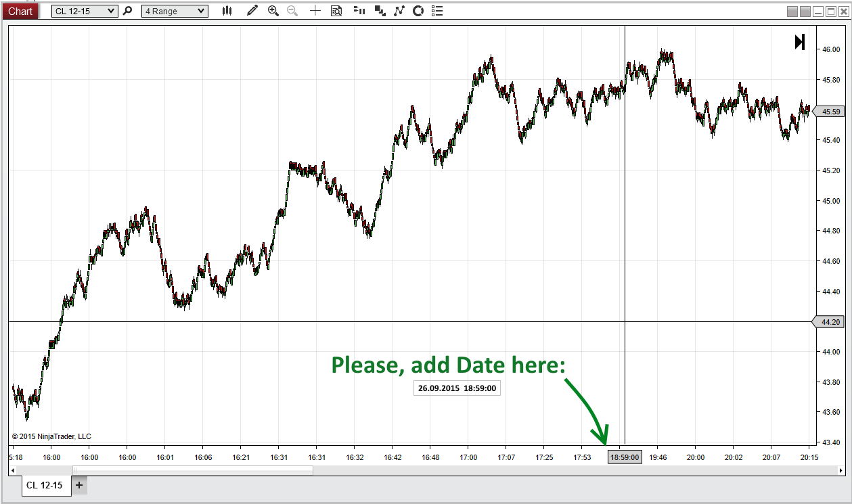This screenshot has width=852, height=504.
Task: Click the 20:15 time axis label
Action: (x=809, y=457)
